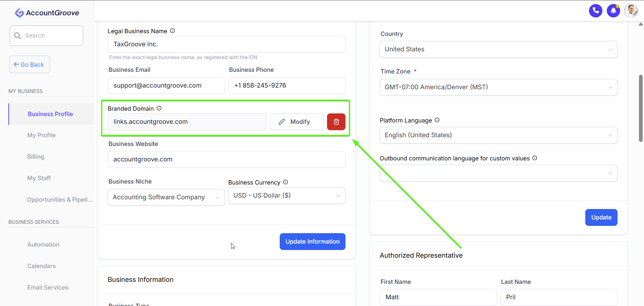Click the Authorized Representative heading
The width and height of the screenshot is (644, 306).
pos(421,255)
